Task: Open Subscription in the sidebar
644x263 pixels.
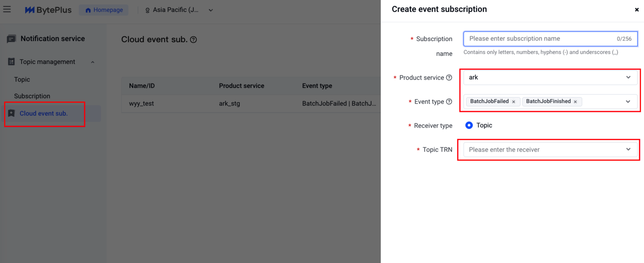Action: click(32, 96)
